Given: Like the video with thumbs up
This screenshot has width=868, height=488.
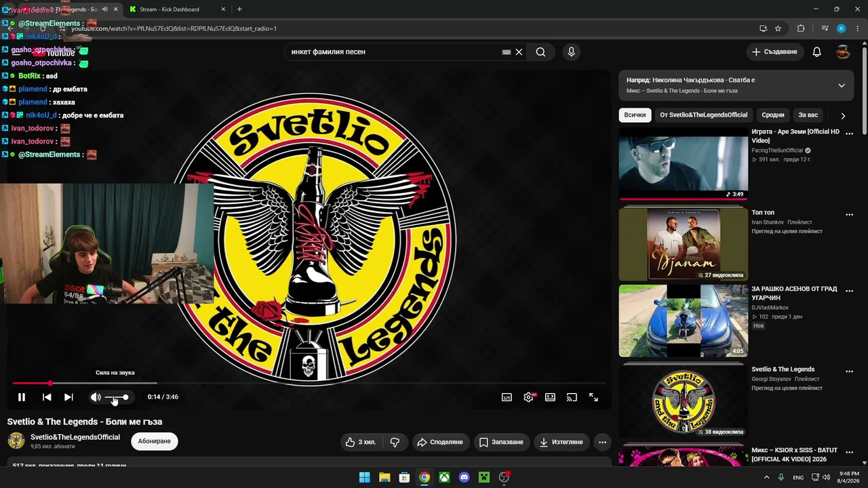Looking at the screenshot, I should click(x=361, y=442).
